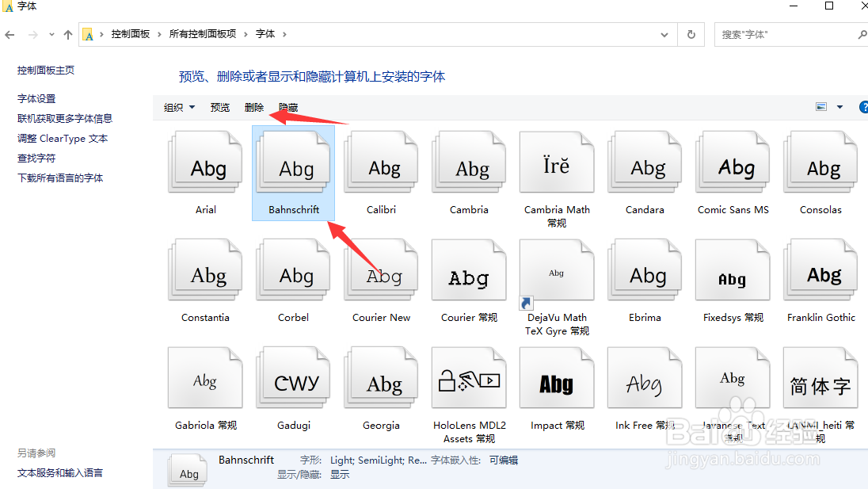Select the Consolas font icon
The height and width of the screenshot is (489, 868).
pyautogui.click(x=820, y=162)
